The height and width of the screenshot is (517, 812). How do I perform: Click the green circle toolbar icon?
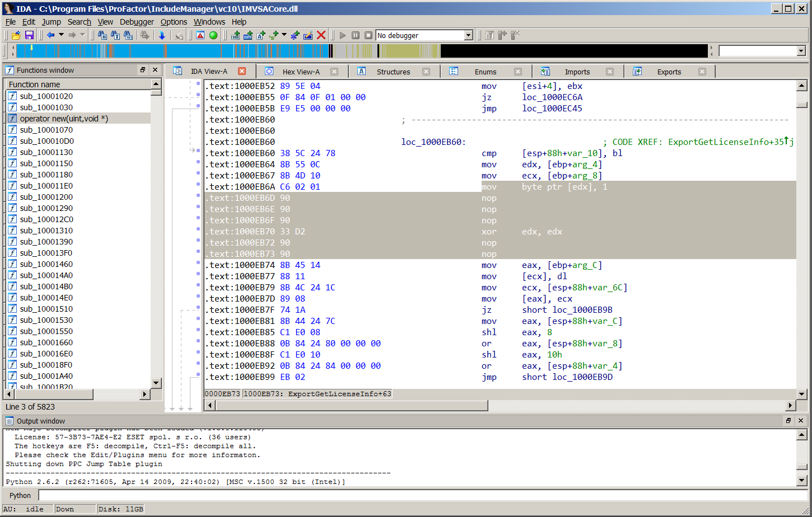coord(213,35)
